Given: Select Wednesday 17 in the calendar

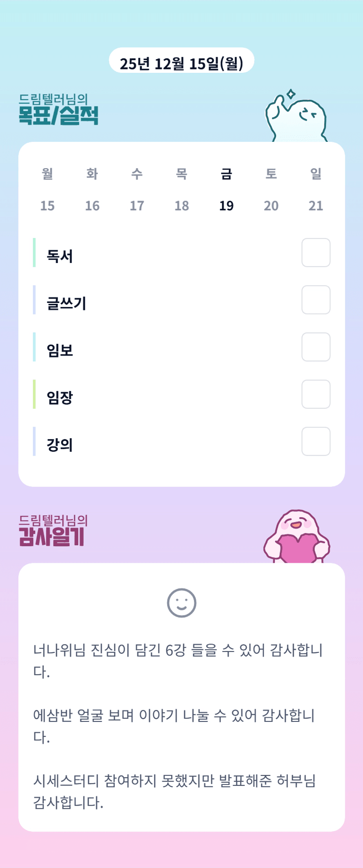Looking at the screenshot, I should pyautogui.click(x=137, y=205).
